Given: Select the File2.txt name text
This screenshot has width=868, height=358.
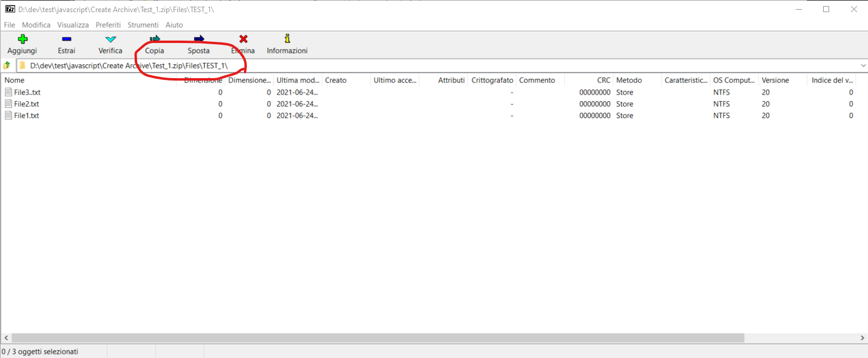Looking at the screenshot, I should point(27,104).
